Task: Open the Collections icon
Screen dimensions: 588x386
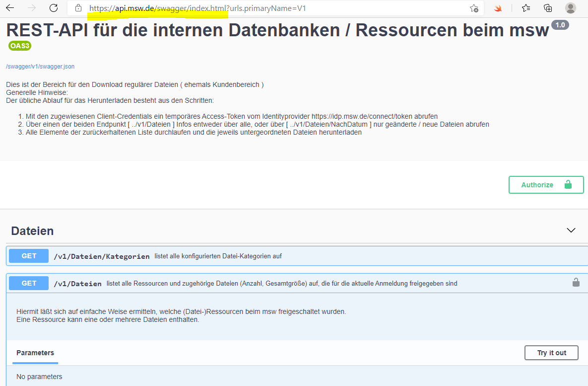Action: (x=548, y=8)
